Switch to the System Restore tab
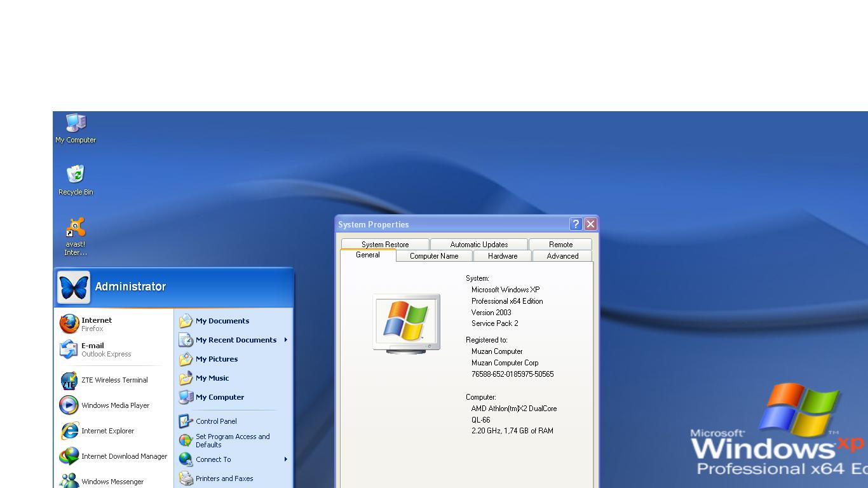The image size is (868, 488). pos(385,245)
